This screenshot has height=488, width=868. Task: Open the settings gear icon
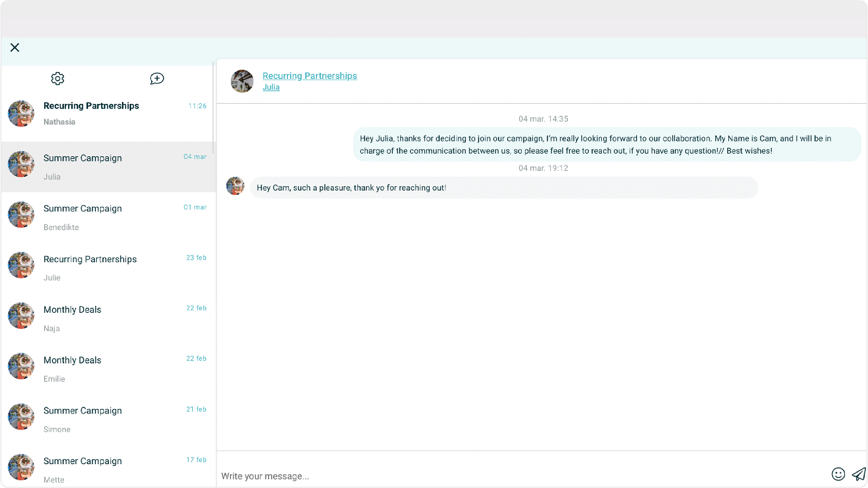[x=57, y=78]
